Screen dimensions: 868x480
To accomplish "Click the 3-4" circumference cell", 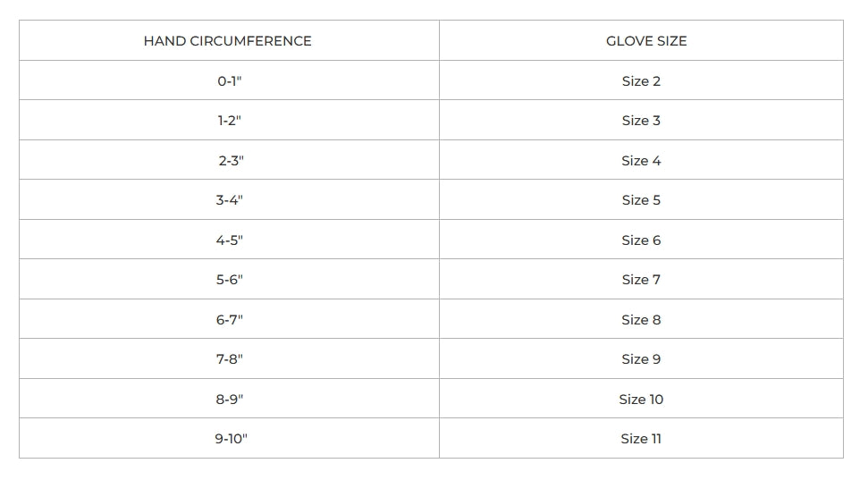I will 230,200.
